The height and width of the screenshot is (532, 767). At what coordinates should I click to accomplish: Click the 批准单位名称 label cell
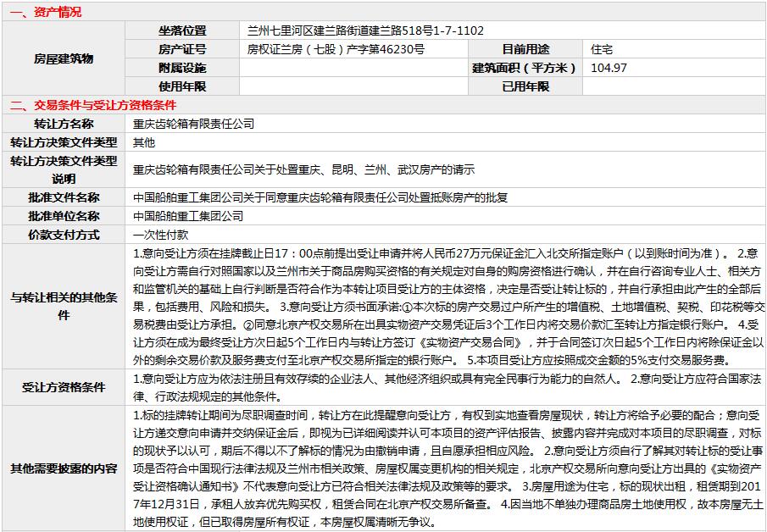tap(64, 216)
